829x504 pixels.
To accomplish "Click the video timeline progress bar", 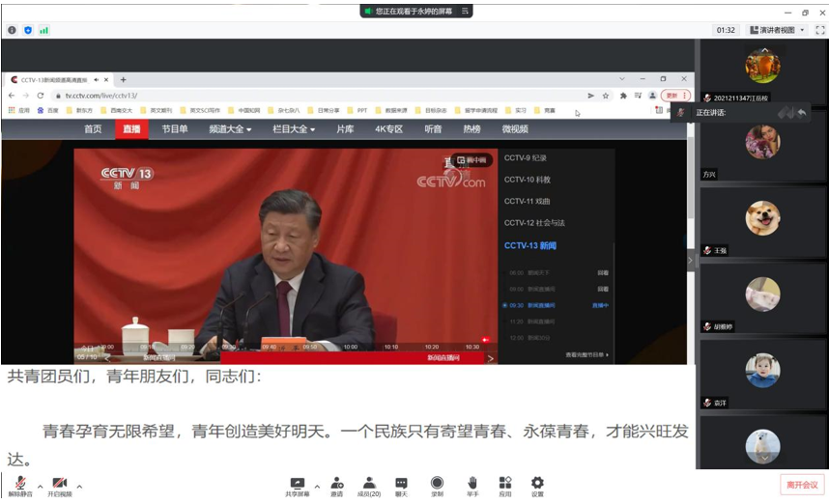I will 290,347.
